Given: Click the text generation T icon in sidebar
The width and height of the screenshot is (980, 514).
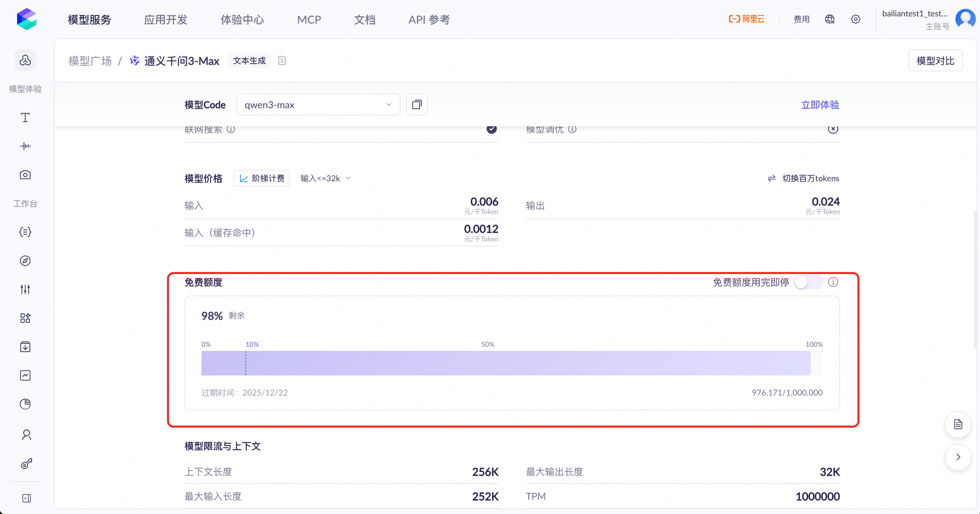Looking at the screenshot, I should [25, 117].
